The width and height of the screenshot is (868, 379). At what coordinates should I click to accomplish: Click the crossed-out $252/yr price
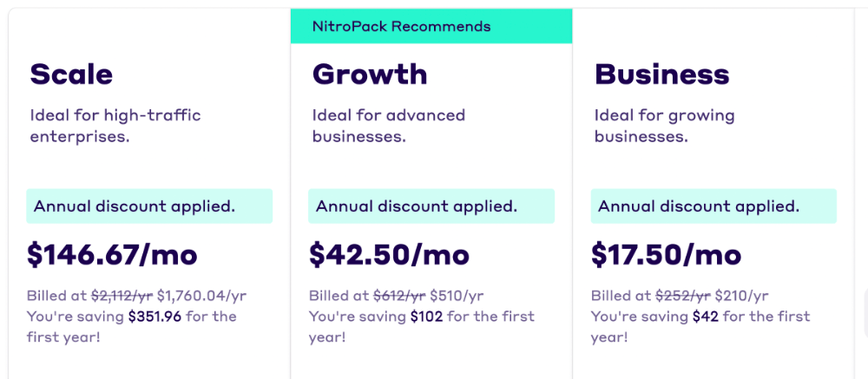683,296
